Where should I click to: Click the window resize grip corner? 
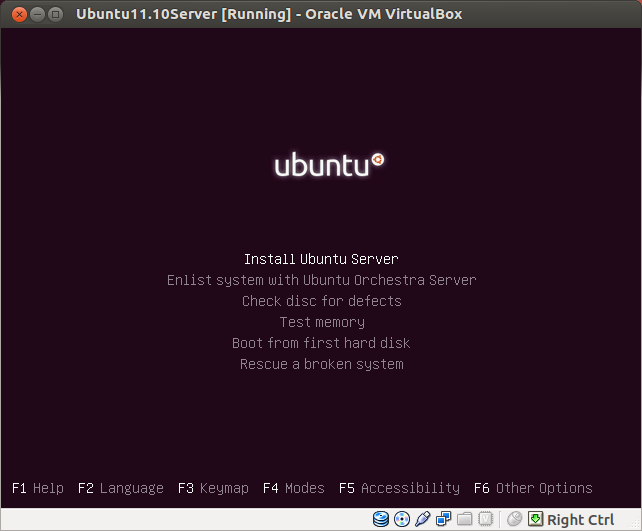click(634, 524)
